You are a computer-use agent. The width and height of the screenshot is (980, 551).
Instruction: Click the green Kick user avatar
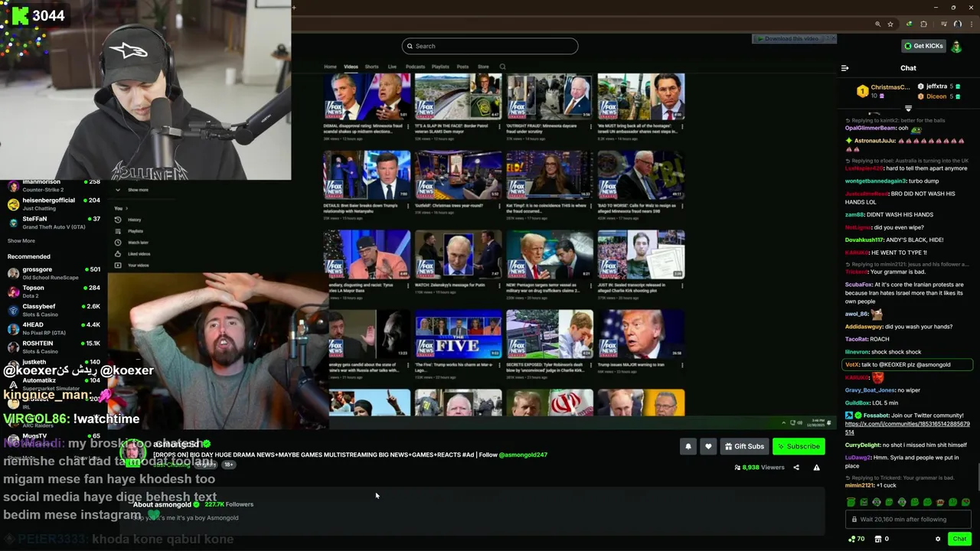tap(956, 46)
